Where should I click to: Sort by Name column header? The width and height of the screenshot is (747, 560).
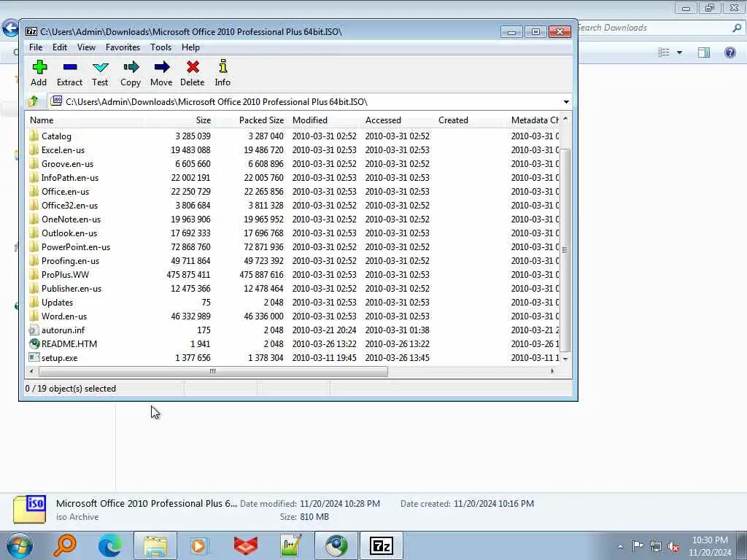click(85, 120)
